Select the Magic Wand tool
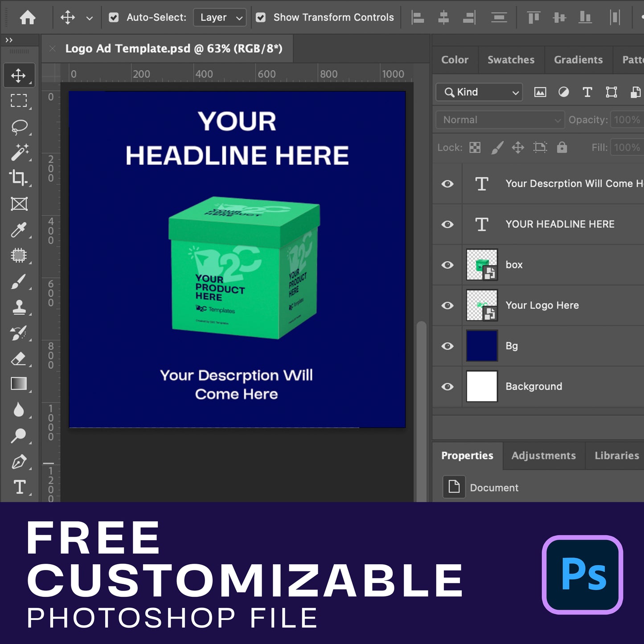644x644 pixels. tap(19, 152)
